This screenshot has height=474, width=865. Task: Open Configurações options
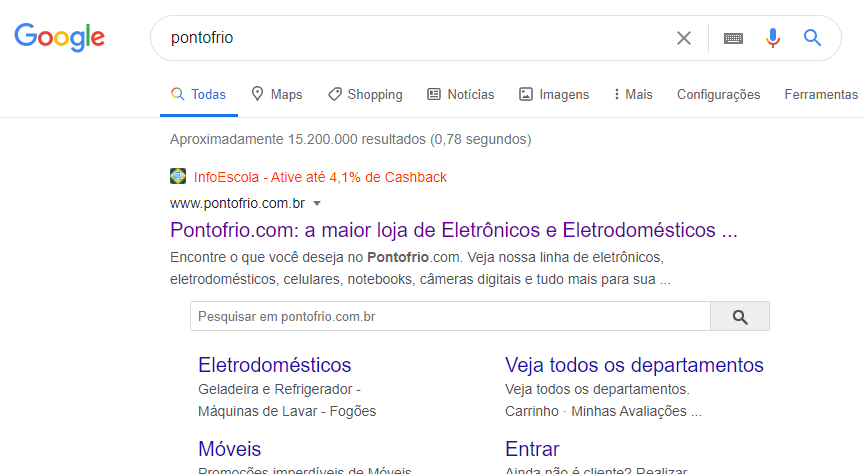point(718,94)
